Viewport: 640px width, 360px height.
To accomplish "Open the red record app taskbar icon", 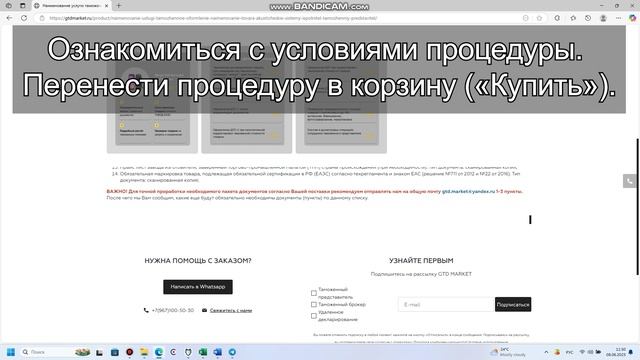I will pyautogui.click(x=129, y=352).
